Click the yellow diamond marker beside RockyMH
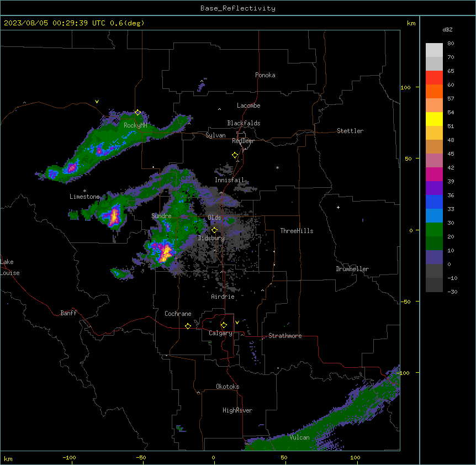This screenshot has width=476, height=465. [137, 113]
